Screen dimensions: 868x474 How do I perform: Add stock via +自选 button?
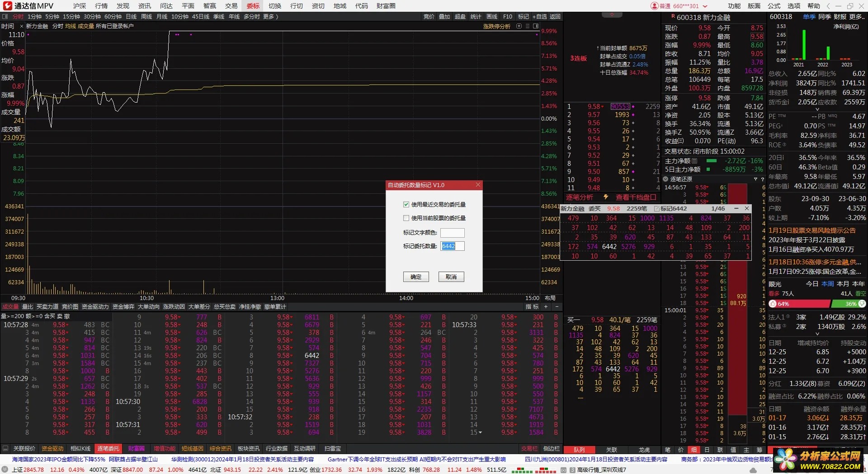(539, 17)
